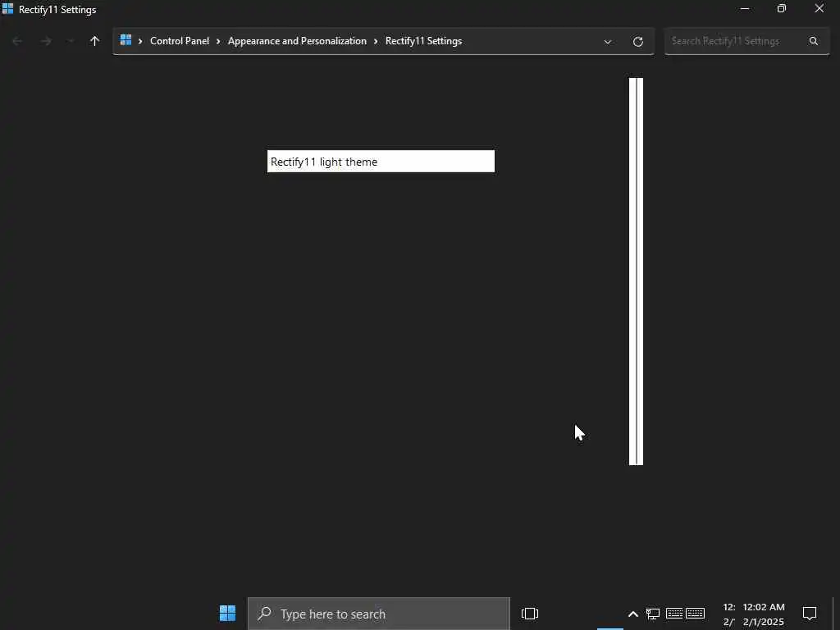Restore down the Rectify11 Settings window
This screenshot has height=630, width=840.
pyautogui.click(x=782, y=8)
